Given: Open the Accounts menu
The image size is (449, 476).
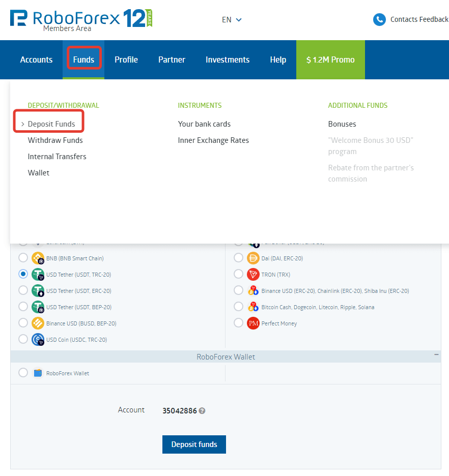Looking at the screenshot, I should (37, 60).
